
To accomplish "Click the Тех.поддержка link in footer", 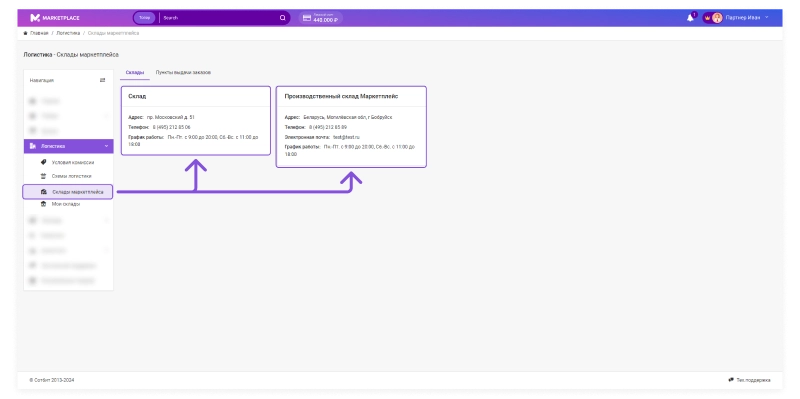I will tap(753, 380).
